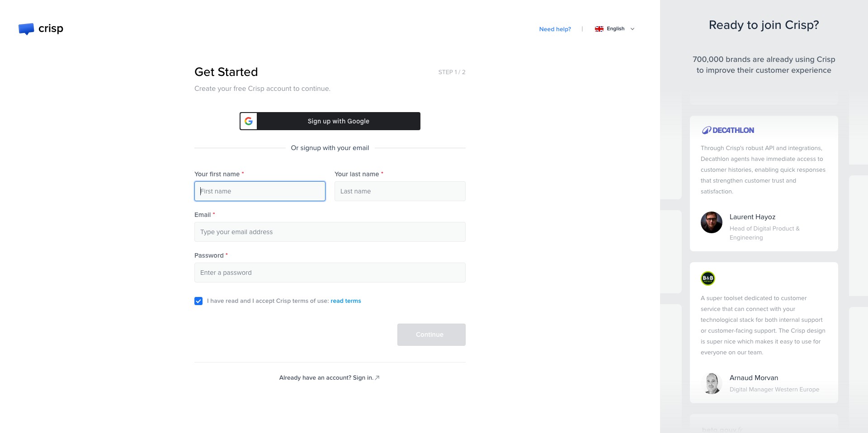Viewport: 868px width, 433px height.
Task: Click the crisp wordmark text
Action: tap(51, 29)
